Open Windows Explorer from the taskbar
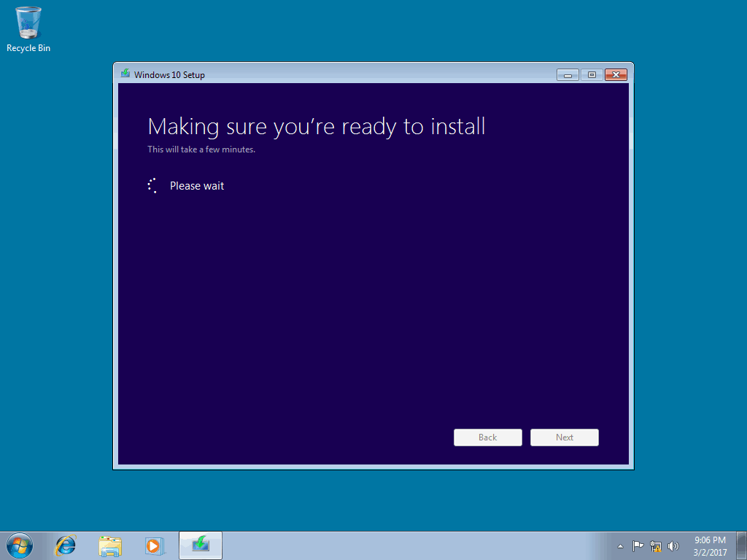747x560 pixels. coord(110,545)
